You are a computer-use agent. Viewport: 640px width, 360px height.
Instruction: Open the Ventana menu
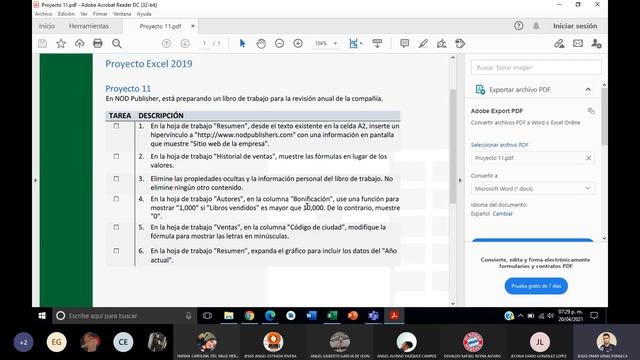click(x=122, y=14)
